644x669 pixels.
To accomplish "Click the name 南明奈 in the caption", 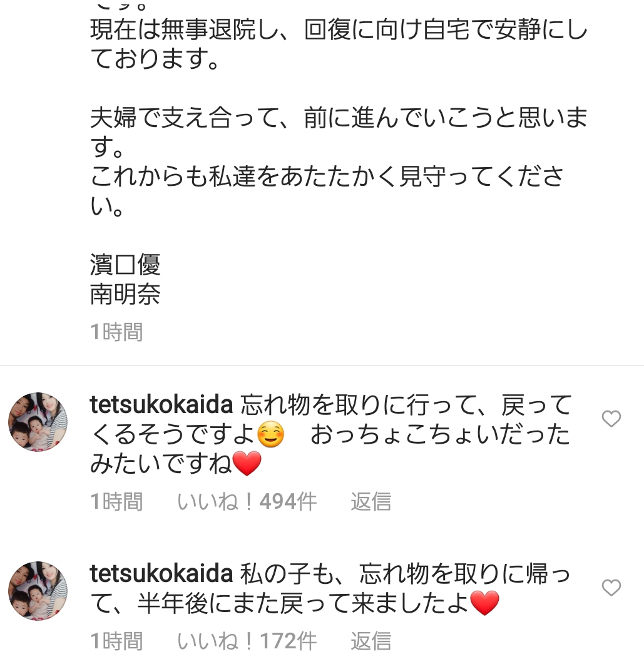I will tap(125, 294).
